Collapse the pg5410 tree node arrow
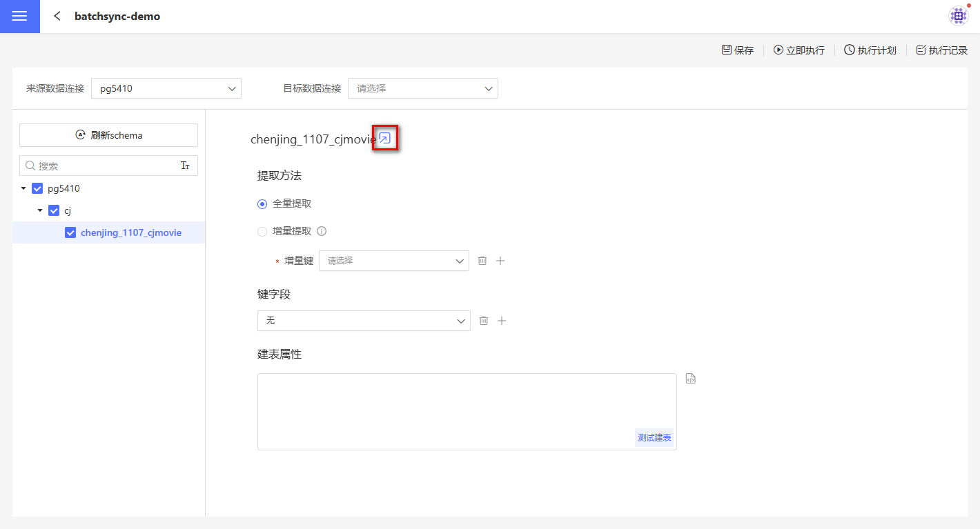Viewport: 980px width, 529px height. (23, 188)
